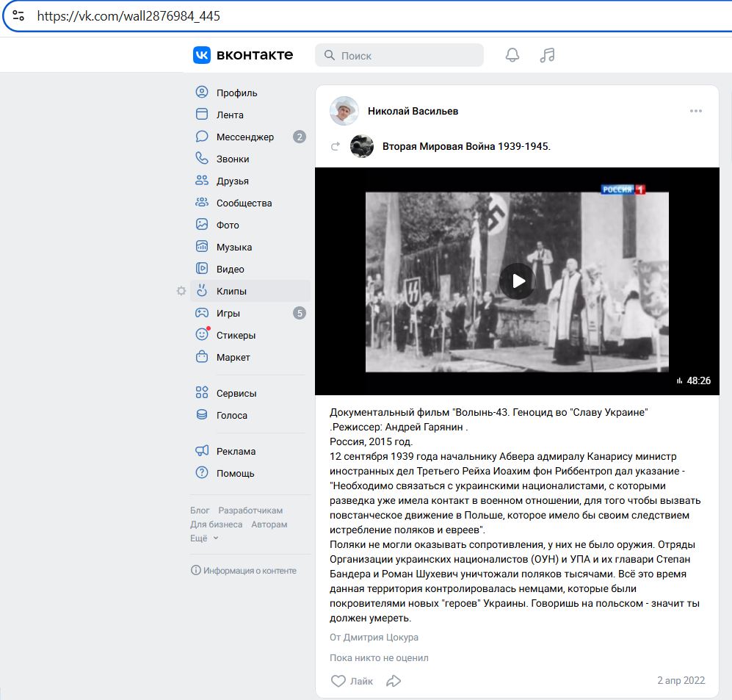Screen dimensions: 732x700
Task: Click the Мессенджер unread badge 2
Action: pyautogui.click(x=300, y=137)
